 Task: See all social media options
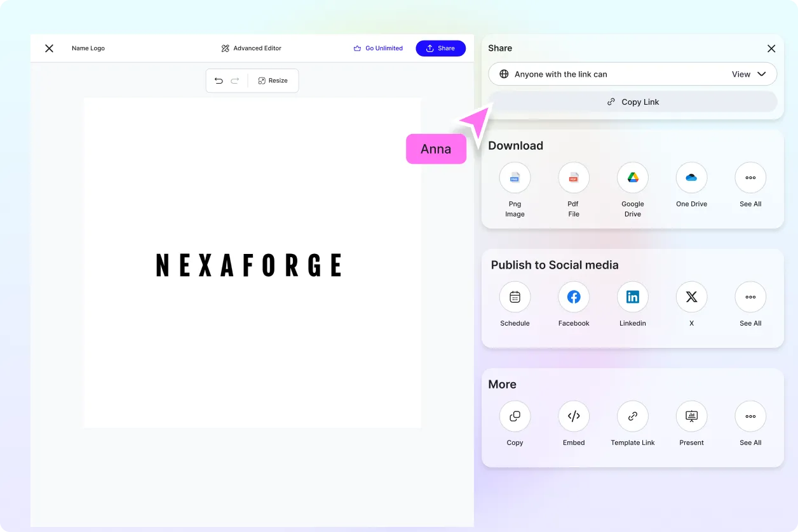click(x=750, y=297)
